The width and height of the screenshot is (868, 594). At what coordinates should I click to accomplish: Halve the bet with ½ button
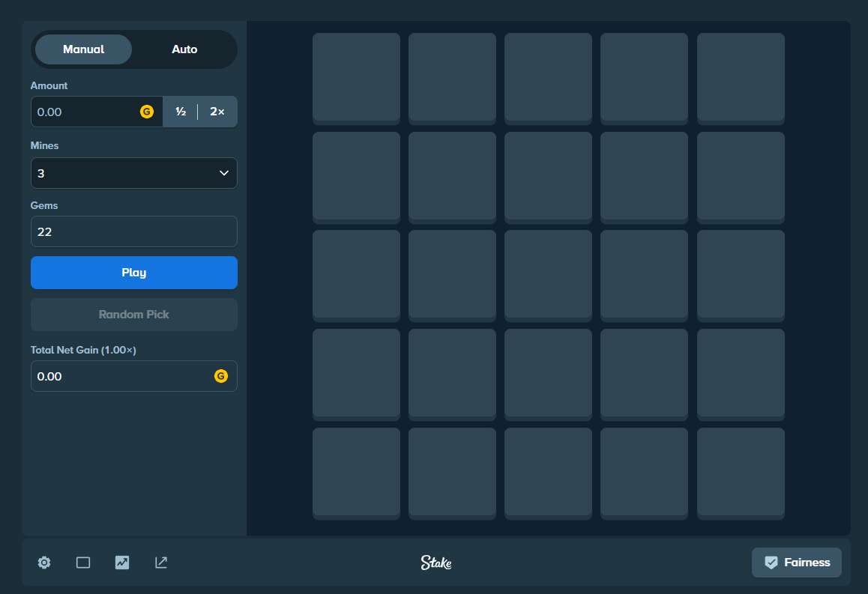pyautogui.click(x=181, y=112)
